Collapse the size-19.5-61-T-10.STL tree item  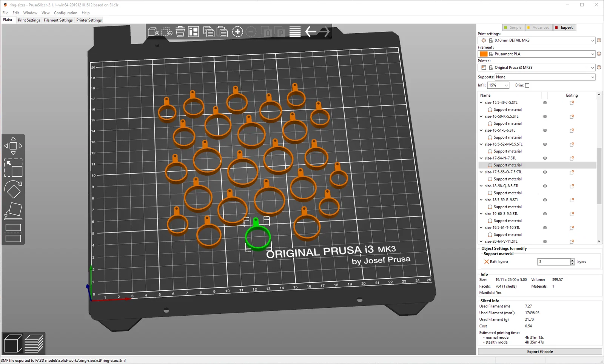481,228
